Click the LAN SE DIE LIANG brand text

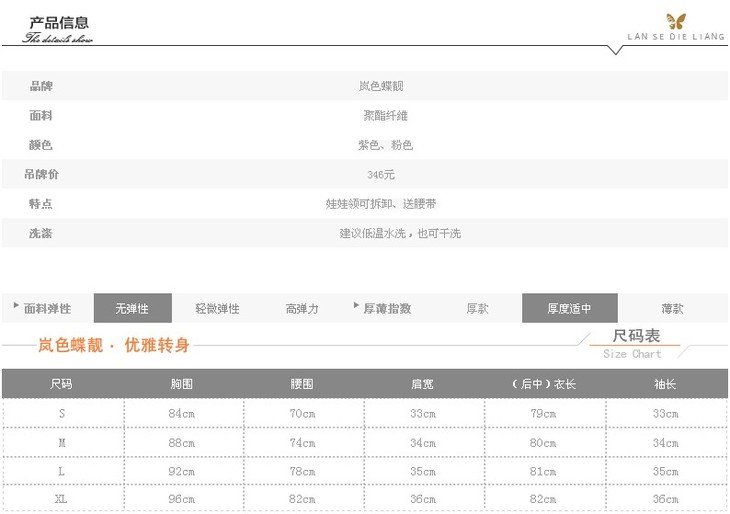point(675,37)
